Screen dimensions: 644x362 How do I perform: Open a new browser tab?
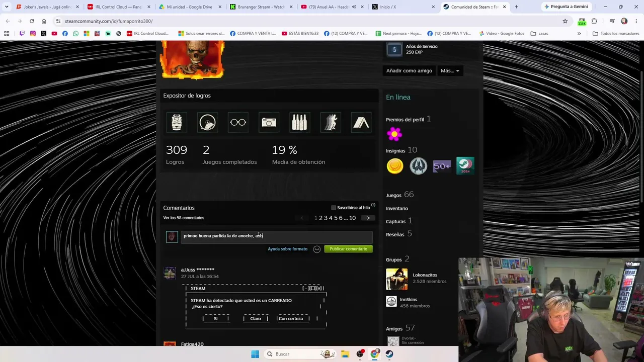coord(516,7)
